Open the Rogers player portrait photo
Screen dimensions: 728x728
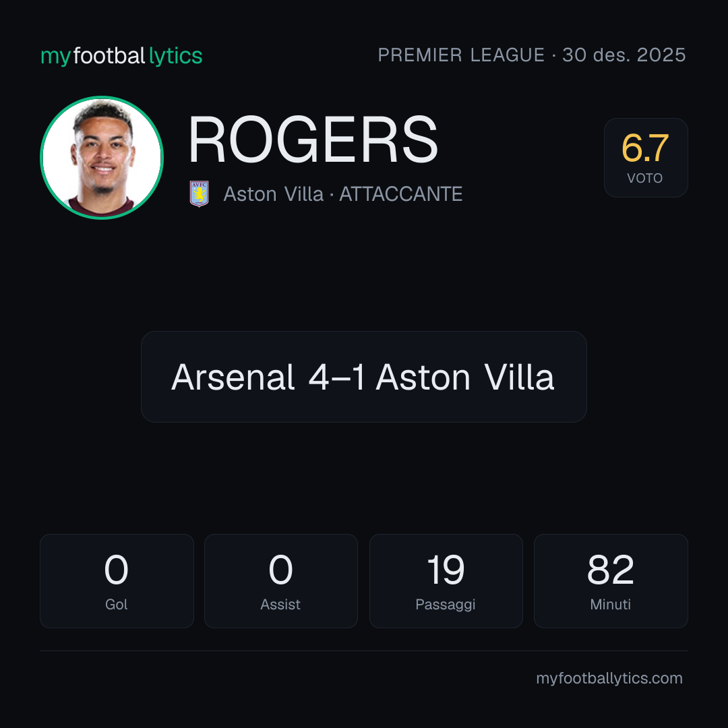tap(102, 157)
